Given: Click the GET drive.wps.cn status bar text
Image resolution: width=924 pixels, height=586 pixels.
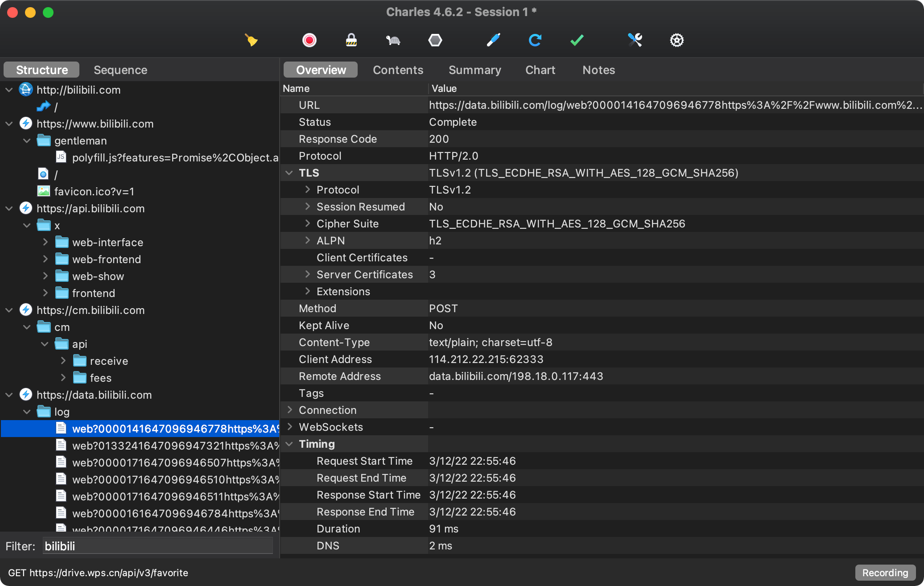Looking at the screenshot, I should (98, 573).
